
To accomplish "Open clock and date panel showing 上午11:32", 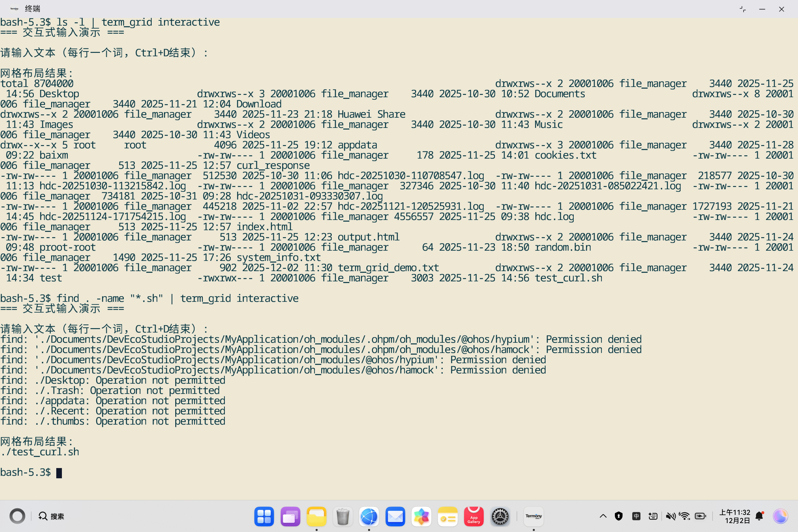I will (x=735, y=516).
